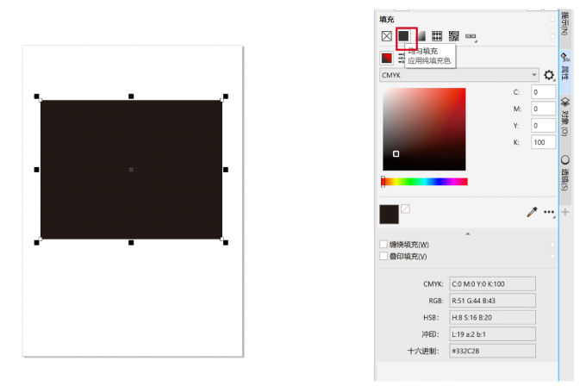This screenshot has height=392, width=586.
Task: Switch to the color viewer mode icon
Action: [x=387, y=59]
